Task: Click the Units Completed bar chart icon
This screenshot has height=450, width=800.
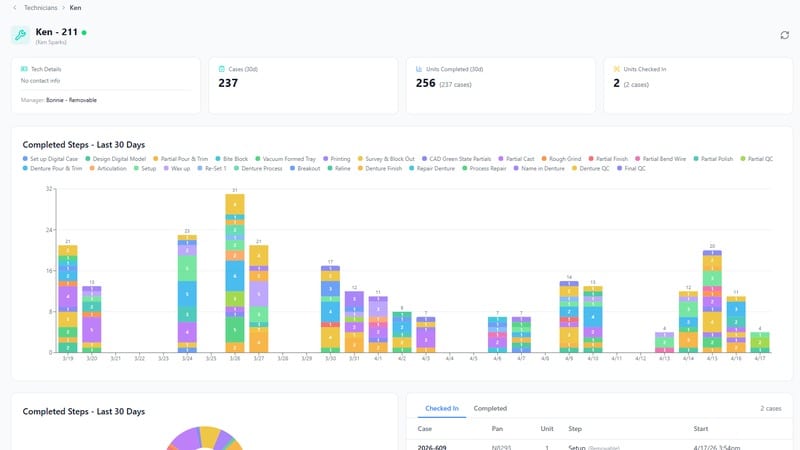Action: click(x=419, y=69)
